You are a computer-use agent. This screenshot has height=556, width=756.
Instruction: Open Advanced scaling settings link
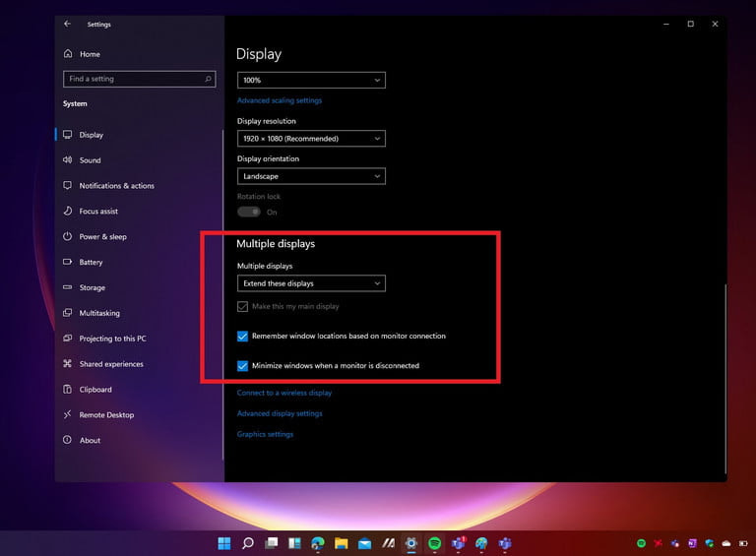point(280,100)
